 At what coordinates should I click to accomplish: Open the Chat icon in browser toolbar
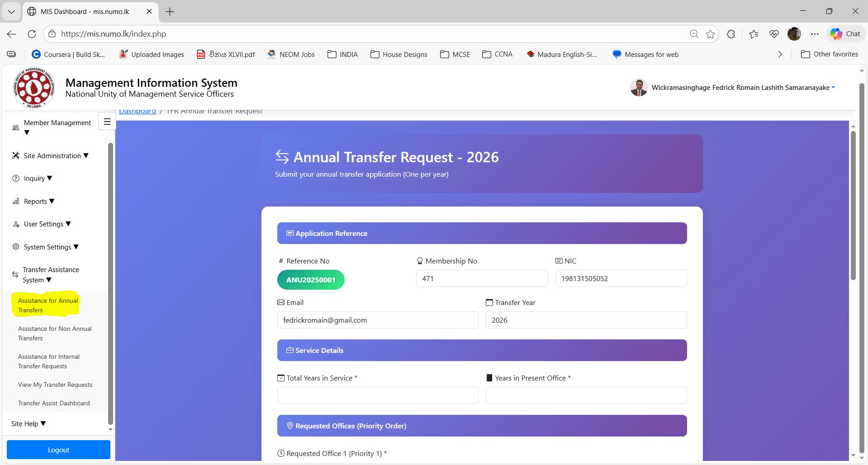click(x=845, y=34)
